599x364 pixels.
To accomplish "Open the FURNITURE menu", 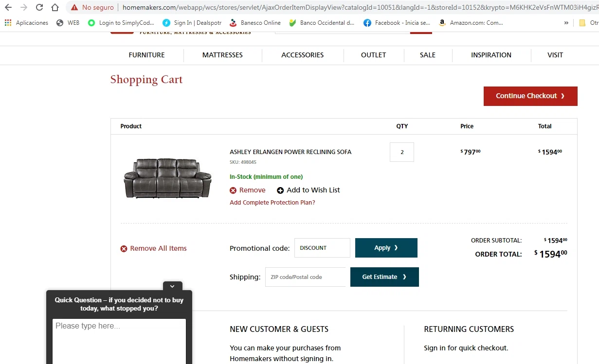I will 146,55.
